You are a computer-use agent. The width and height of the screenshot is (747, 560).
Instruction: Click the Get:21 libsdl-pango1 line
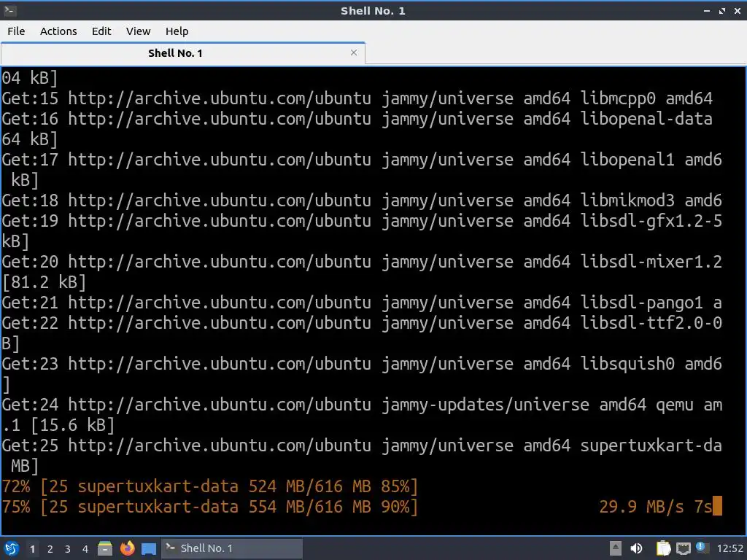[x=362, y=303]
